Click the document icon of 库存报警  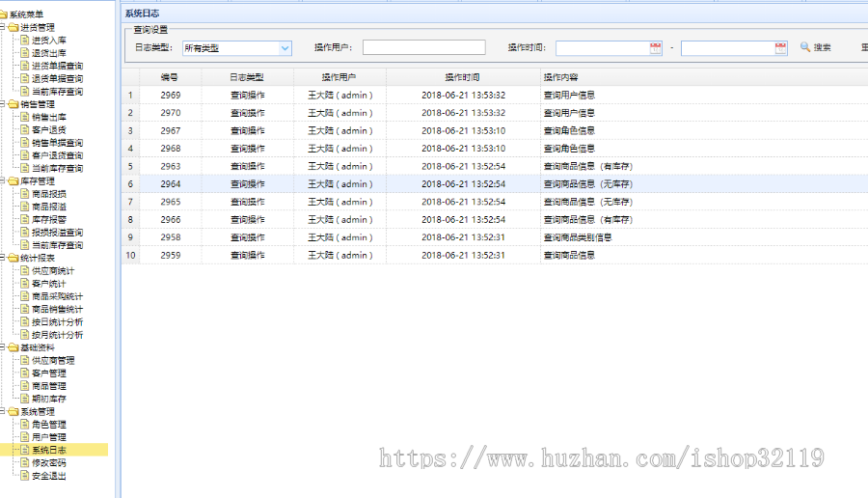pyautogui.click(x=25, y=219)
